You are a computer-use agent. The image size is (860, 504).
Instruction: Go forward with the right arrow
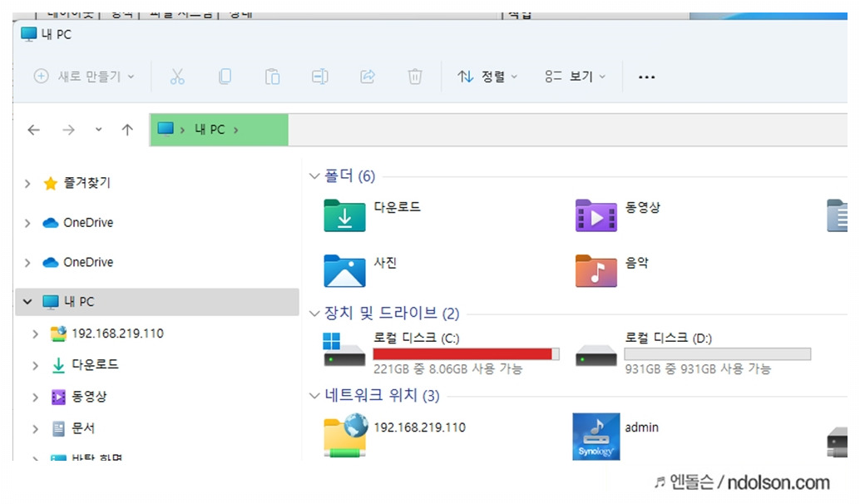point(68,130)
